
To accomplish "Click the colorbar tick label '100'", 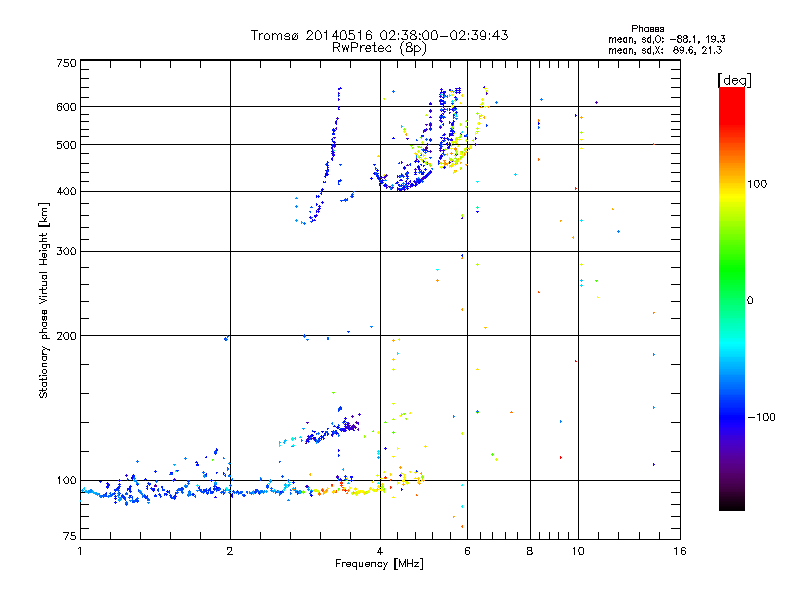I will 757,184.
